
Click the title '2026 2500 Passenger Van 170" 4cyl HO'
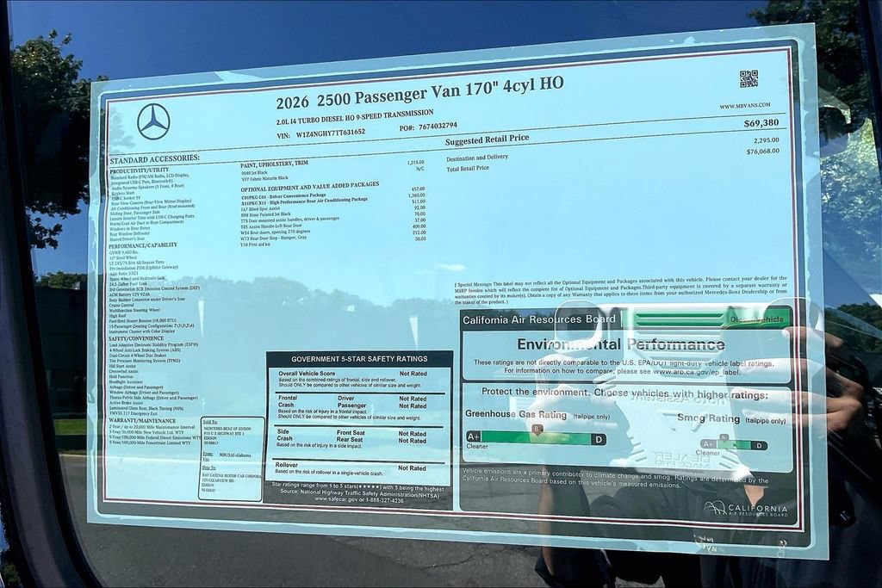(x=419, y=93)
